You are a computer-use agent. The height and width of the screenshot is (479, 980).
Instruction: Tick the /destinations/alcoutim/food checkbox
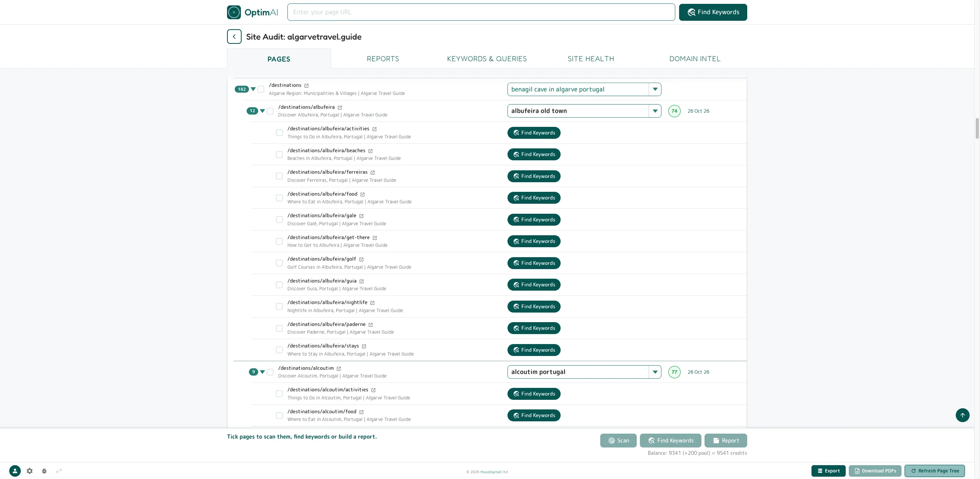point(279,416)
